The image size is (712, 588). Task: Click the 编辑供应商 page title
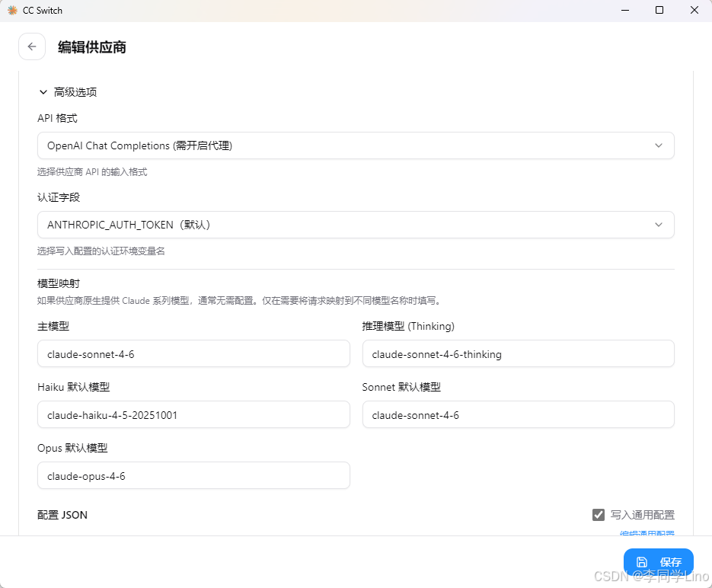[91, 47]
